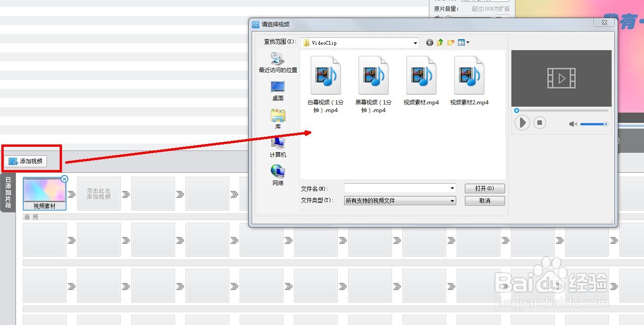Play the video preview
The width and height of the screenshot is (644, 325).
[522, 123]
